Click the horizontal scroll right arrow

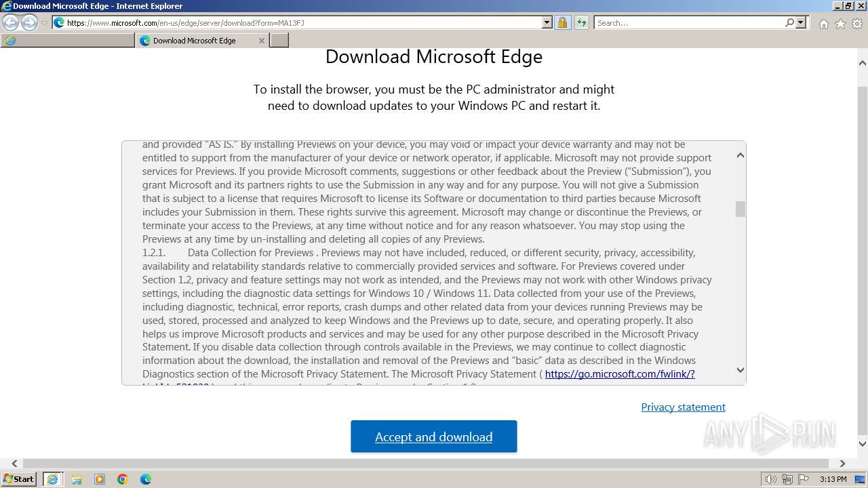tap(842, 464)
